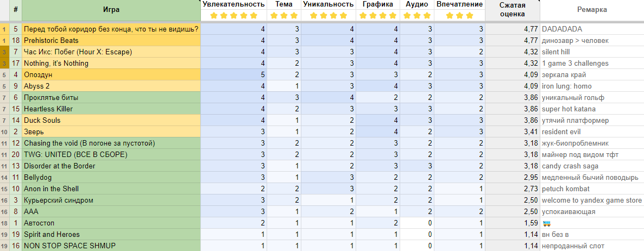Click the Увлекательность score 5 for Опоздун
This screenshot has height=251, width=644.
point(233,75)
